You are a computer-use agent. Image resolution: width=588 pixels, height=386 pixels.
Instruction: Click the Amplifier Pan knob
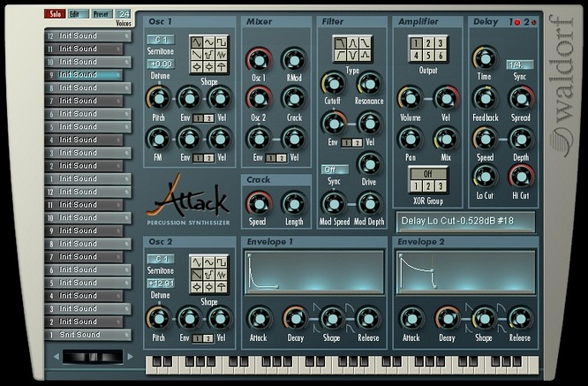click(411, 140)
